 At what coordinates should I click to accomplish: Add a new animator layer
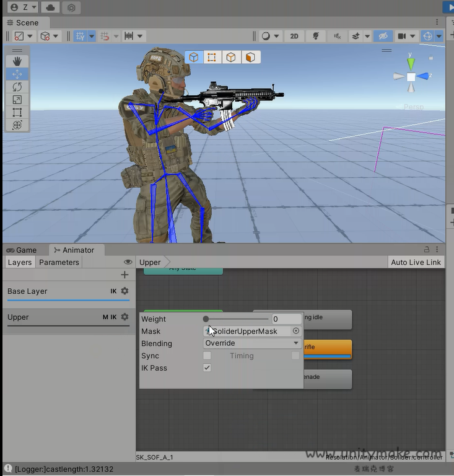(124, 275)
